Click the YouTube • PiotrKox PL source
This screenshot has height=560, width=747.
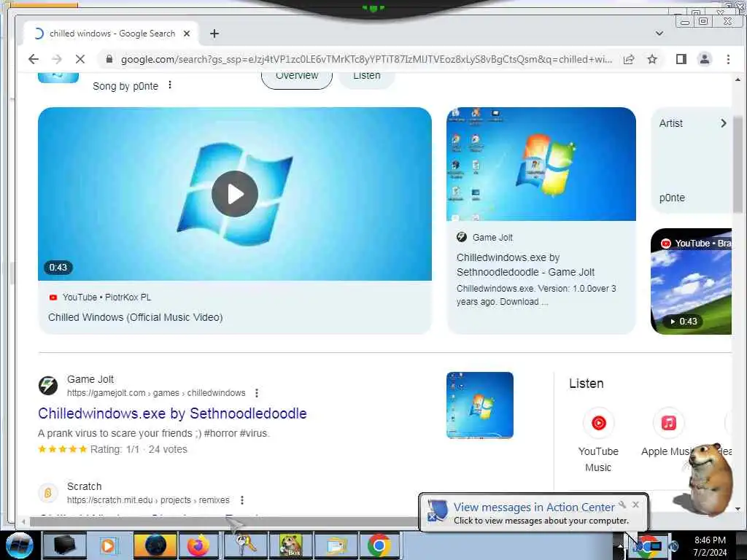click(100, 297)
